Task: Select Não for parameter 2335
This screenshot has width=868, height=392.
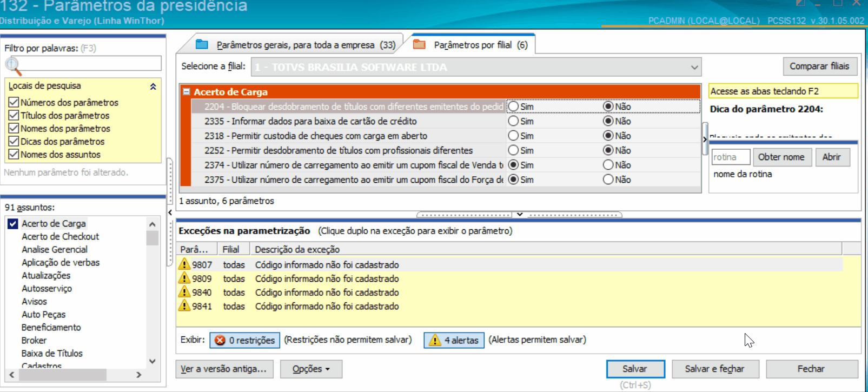Action: coord(608,121)
